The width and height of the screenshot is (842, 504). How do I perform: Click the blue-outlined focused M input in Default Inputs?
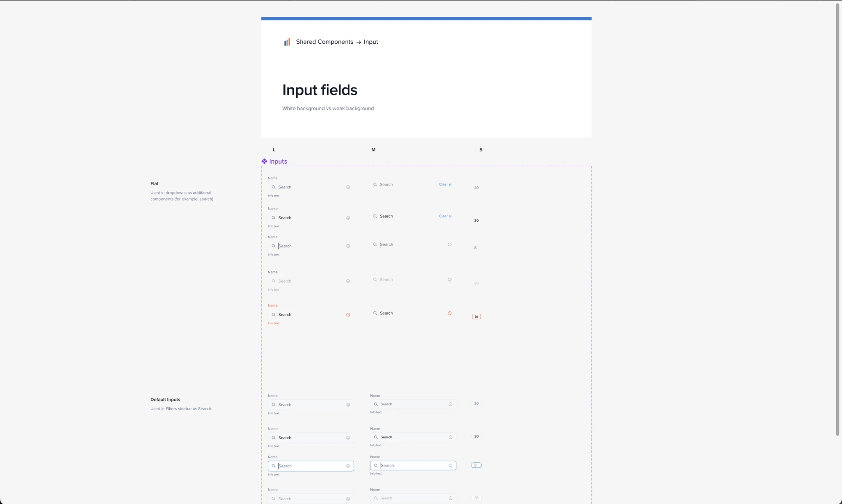coord(413,465)
